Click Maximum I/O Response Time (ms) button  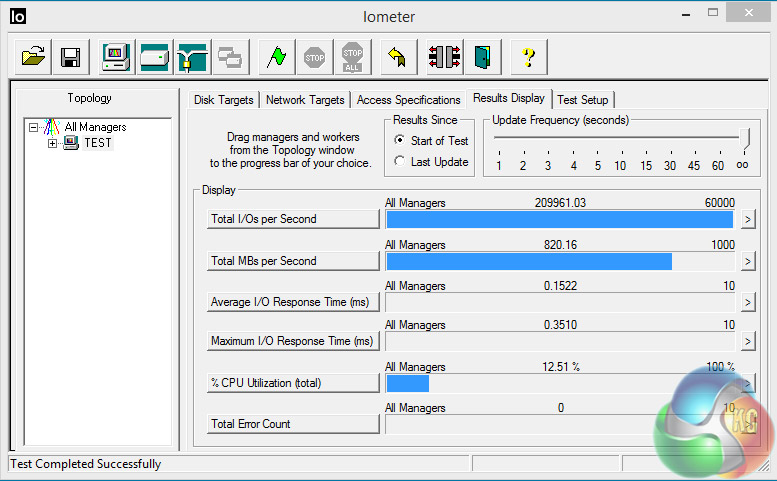click(293, 341)
